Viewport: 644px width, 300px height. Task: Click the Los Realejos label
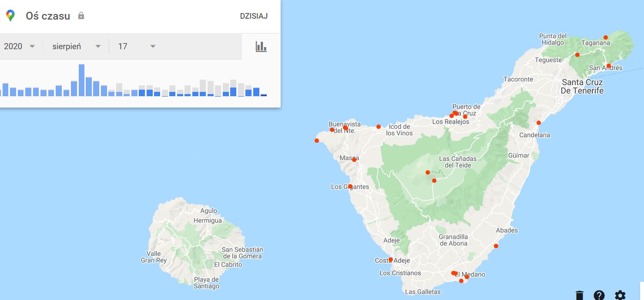(x=451, y=122)
